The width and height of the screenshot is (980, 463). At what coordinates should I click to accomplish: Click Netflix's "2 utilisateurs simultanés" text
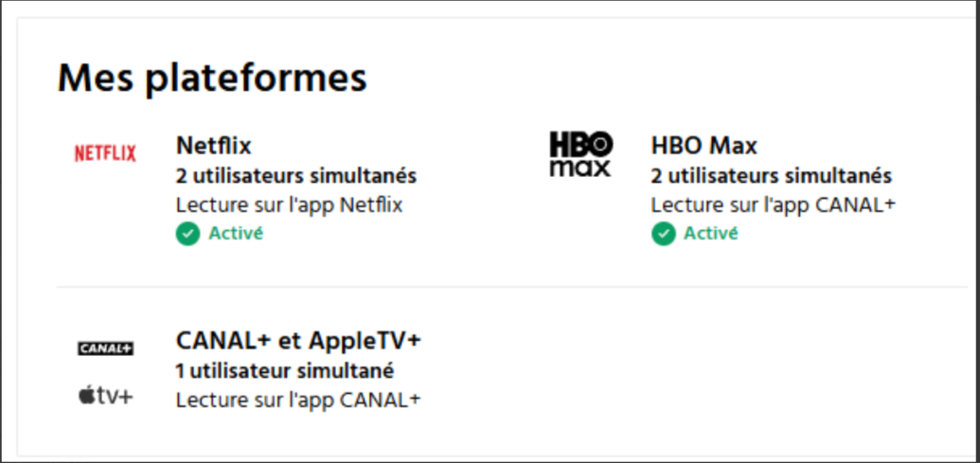(x=295, y=176)
